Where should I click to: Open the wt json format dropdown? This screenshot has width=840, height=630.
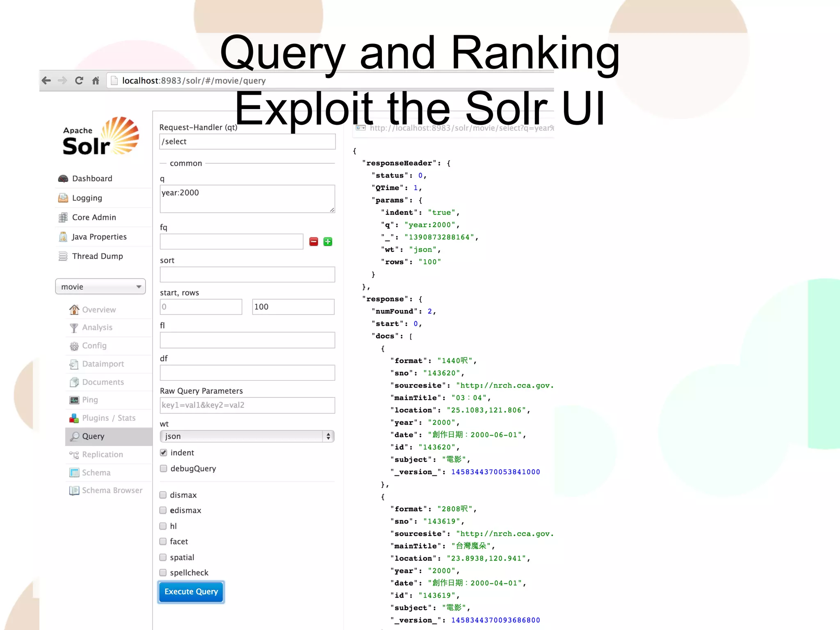pyautogui.click(x=247, y=436)
